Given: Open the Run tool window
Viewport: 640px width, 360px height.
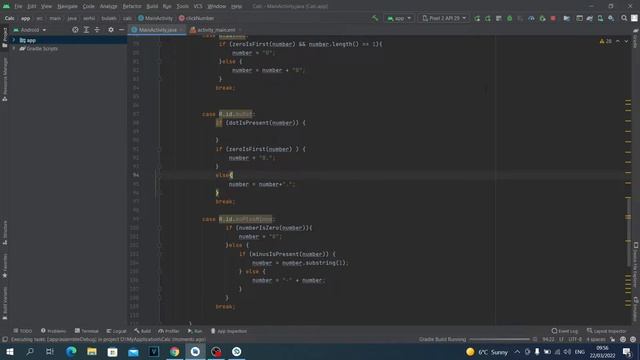Looking at the screenshot, I should click(x=195, y=331).
